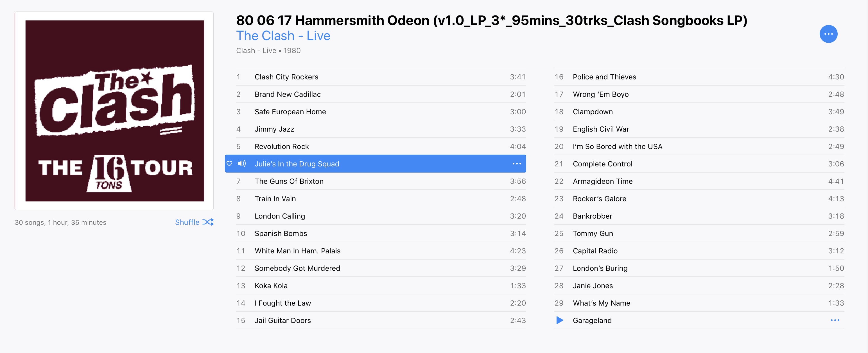The image size is (868, 353).
Task: Select track 14 I Fought the Law
Action: click(381, 303)
